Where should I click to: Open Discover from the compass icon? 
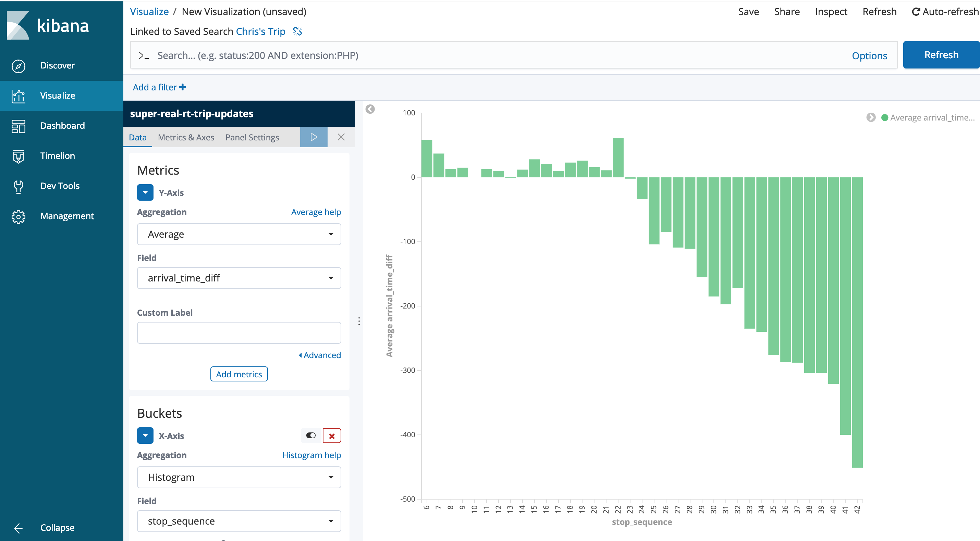click(18, 66)
